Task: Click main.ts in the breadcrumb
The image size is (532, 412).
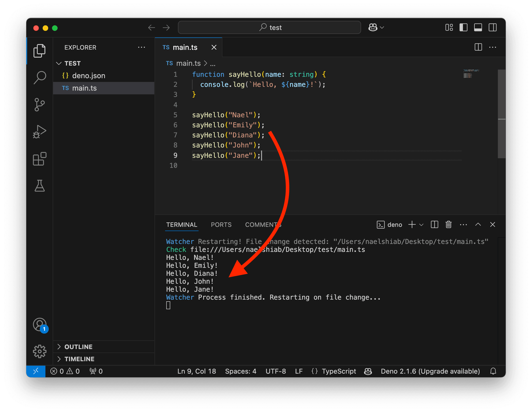Action: 188,63
